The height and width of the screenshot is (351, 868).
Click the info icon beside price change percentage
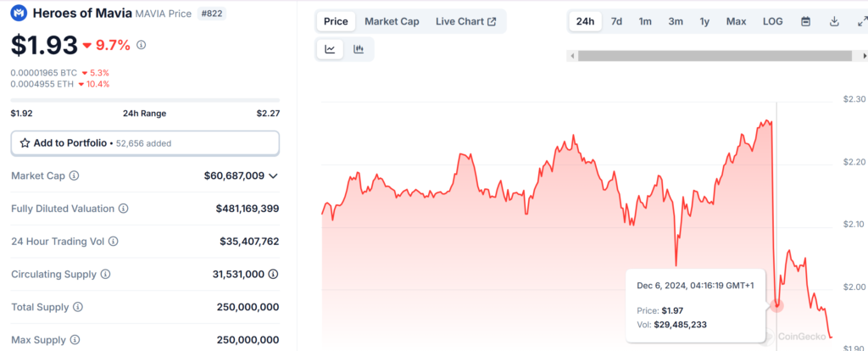(x=141, y=44)
